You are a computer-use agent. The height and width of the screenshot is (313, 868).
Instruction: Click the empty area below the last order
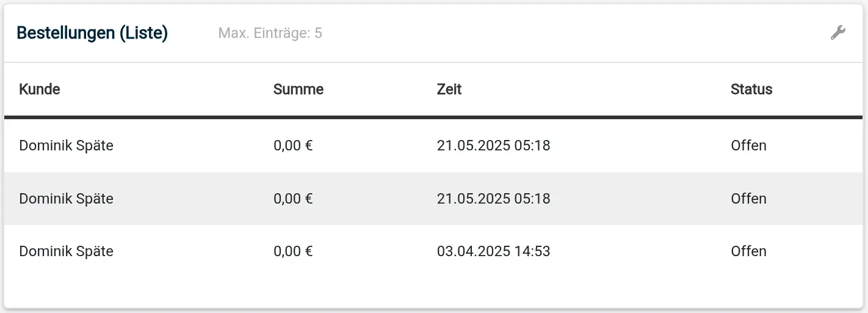(x=434, y=292)
